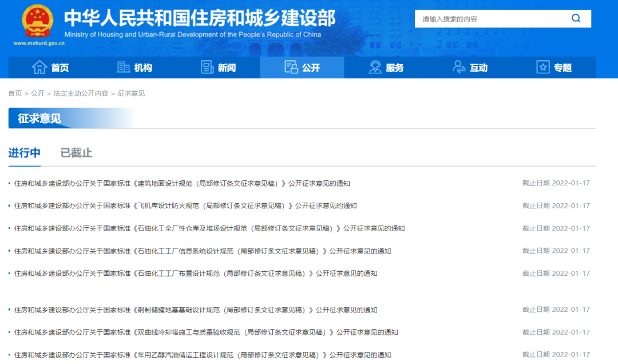
Task: Click the 互动 person-exchange icon
Action: 459,68
